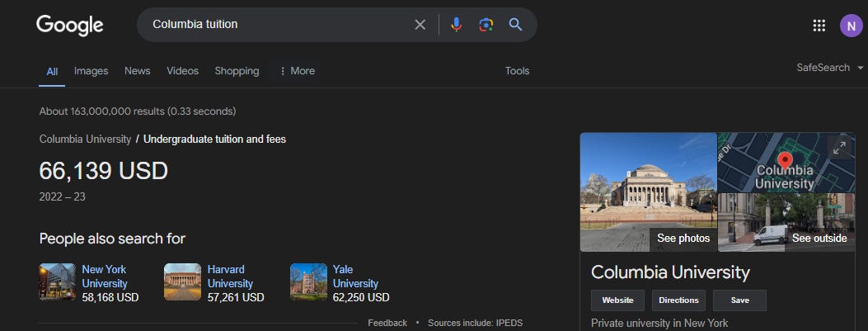The image size is (868, 331).
Task: Run search with magnifying glass icon
Action: coord(516,25)
